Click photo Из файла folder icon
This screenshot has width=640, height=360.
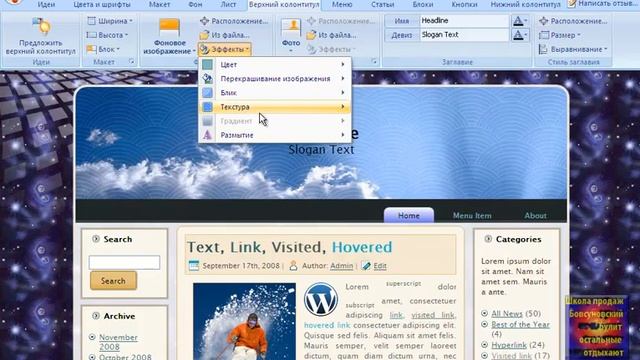(x=311, y=35)
